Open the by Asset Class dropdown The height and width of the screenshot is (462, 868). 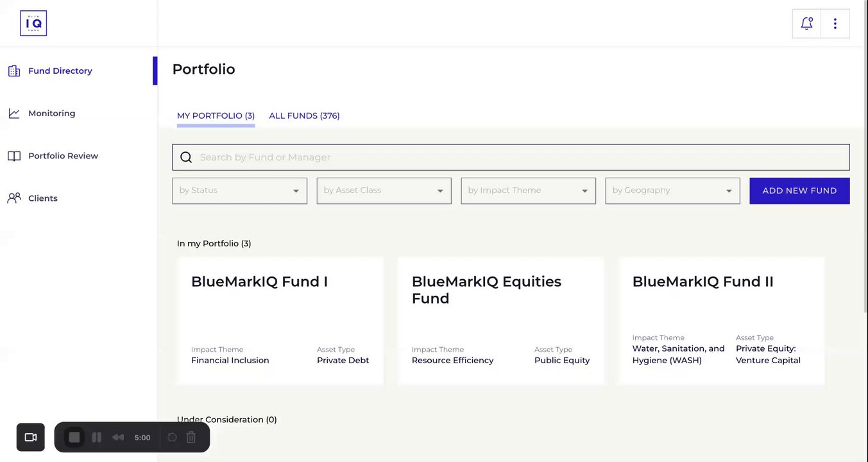pos(384,191)
